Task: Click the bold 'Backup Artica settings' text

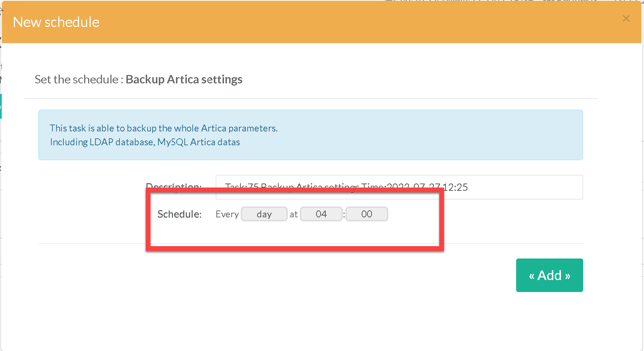Action: (x=184, y=79)
